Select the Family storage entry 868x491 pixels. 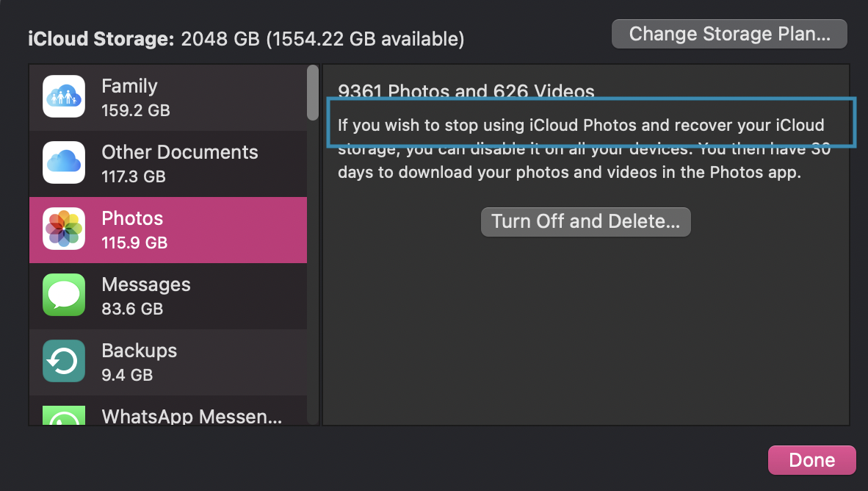click(168, 96)
